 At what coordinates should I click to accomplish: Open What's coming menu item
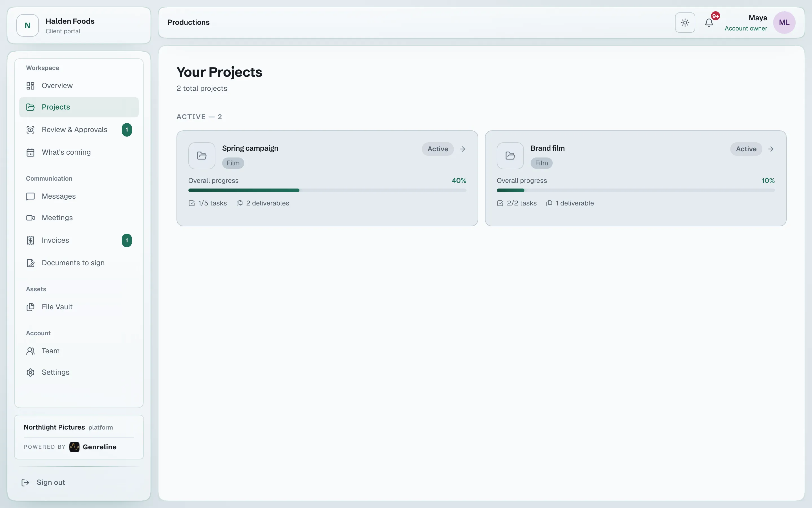click(79, 152)
